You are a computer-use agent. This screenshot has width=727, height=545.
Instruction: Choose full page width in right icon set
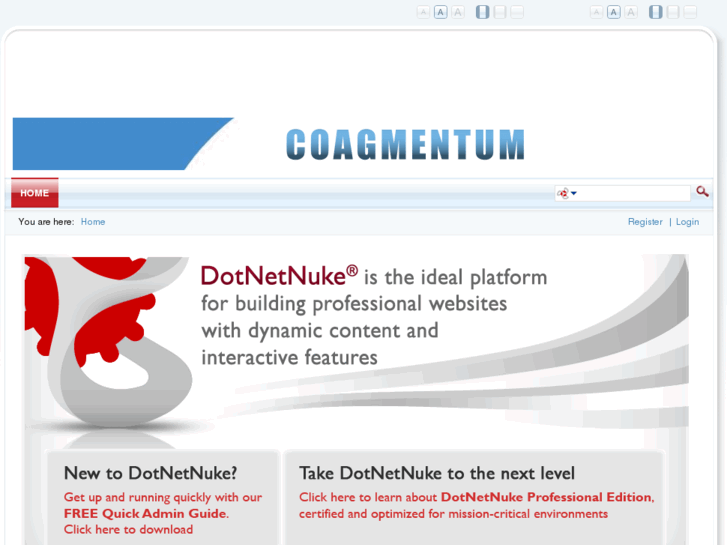(x=690, y=12)
